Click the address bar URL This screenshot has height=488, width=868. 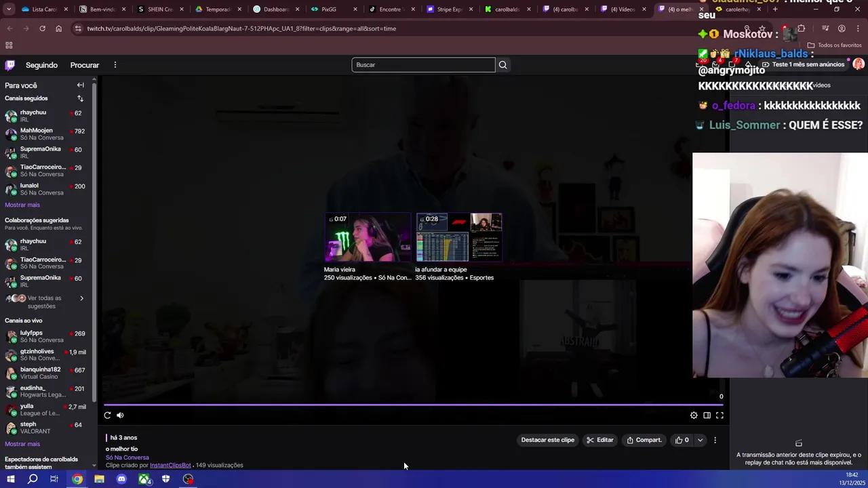tap(241, 28)
